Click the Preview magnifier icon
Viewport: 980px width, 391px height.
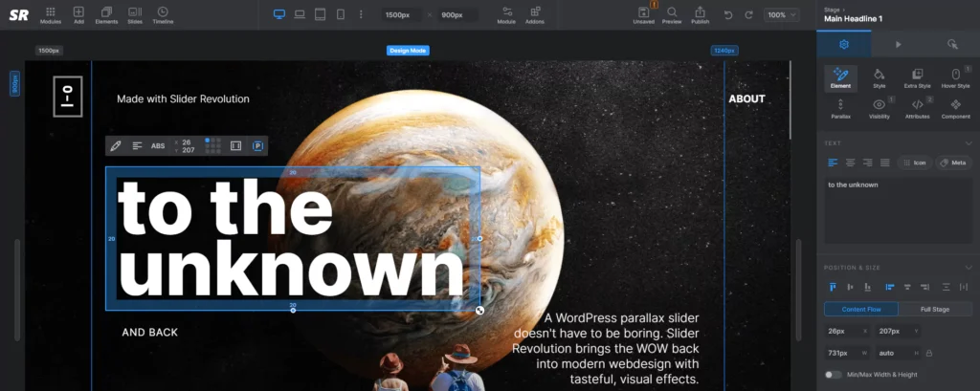672,12
